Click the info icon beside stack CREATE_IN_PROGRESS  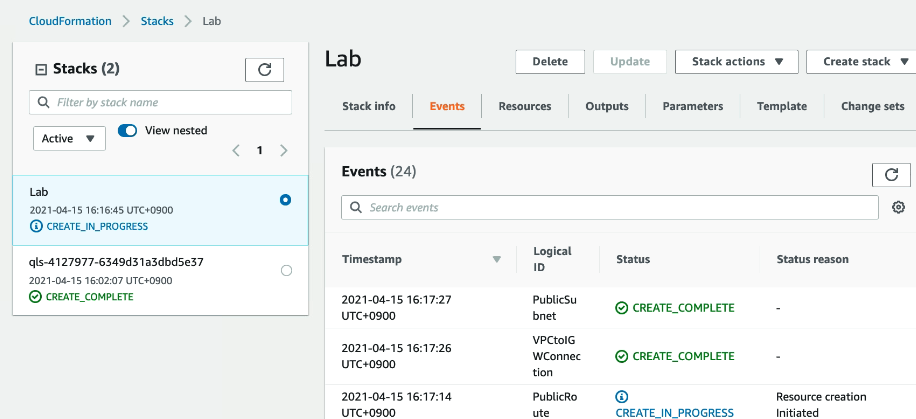(x=36, y=226)
